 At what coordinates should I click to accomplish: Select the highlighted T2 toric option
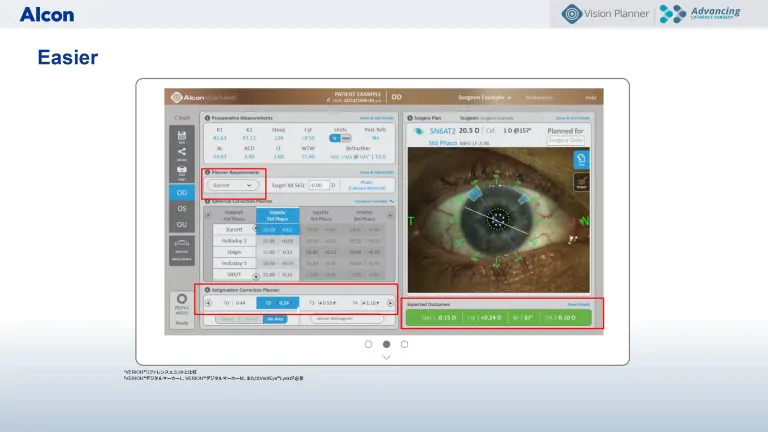pos(278,303)
